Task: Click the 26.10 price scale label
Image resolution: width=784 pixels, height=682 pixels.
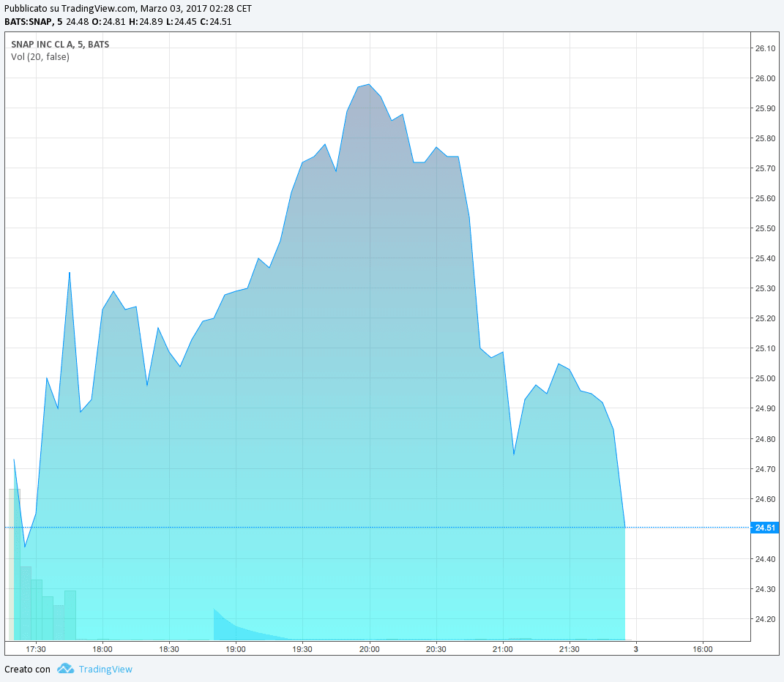Action: (764, 48)
